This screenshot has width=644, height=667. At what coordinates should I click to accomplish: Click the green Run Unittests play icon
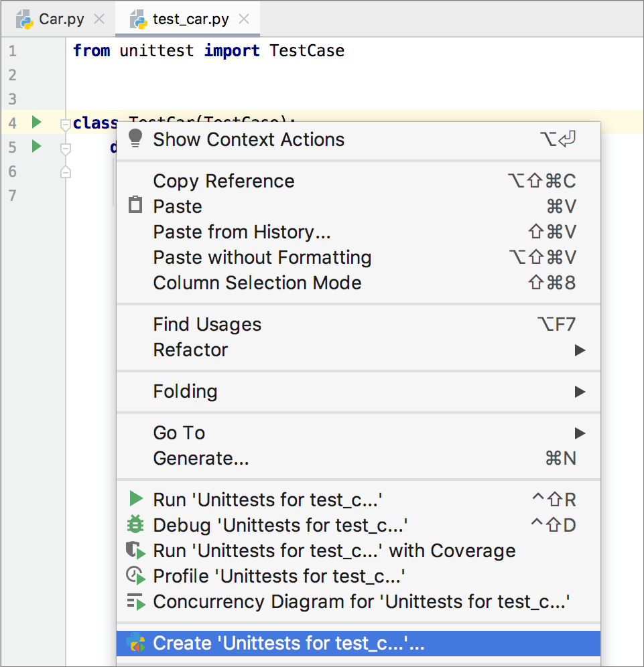(136, 498)
